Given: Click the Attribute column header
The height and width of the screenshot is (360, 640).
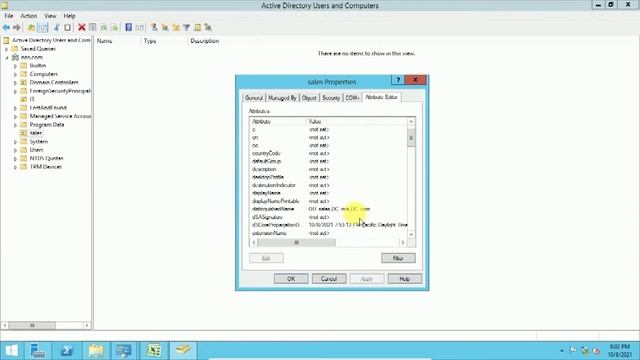Looking at the screenshot, I should [278, 122].
